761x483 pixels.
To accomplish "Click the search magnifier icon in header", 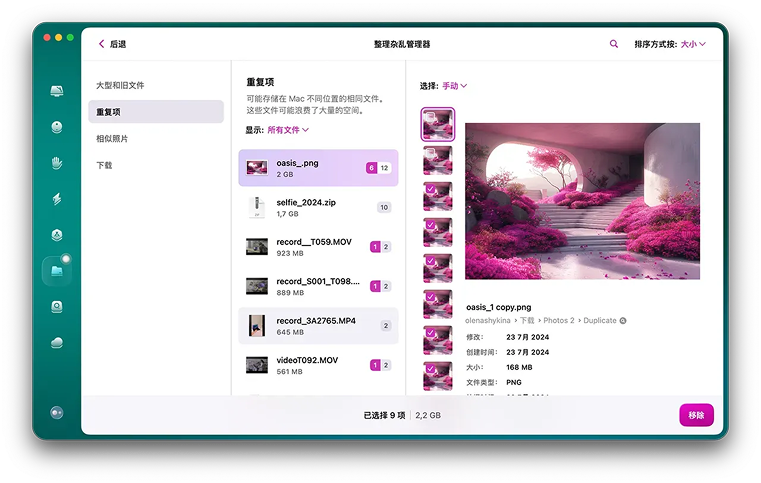I will [x=613, y=44].
